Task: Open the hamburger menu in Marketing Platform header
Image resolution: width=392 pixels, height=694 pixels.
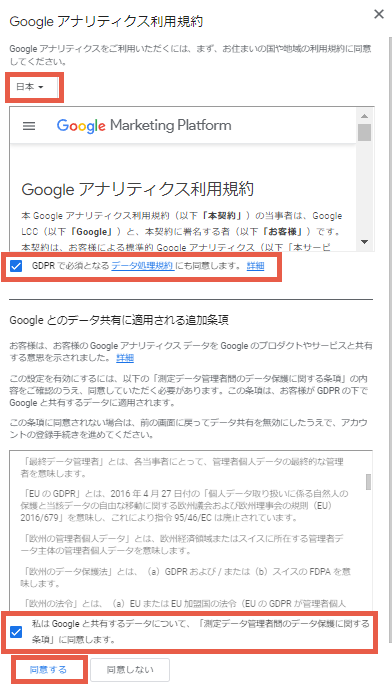Action: (29, 126)
